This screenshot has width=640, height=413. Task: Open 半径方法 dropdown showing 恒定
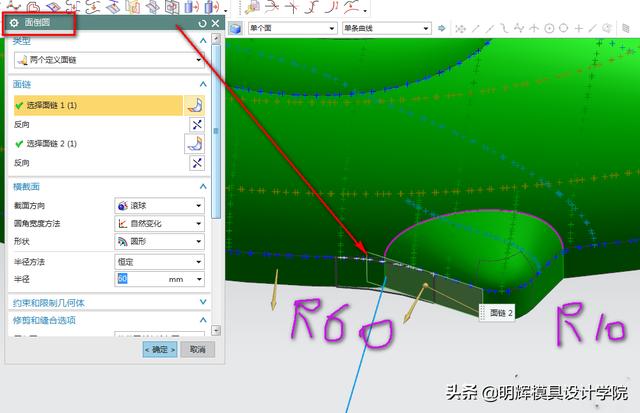(159, 262)
